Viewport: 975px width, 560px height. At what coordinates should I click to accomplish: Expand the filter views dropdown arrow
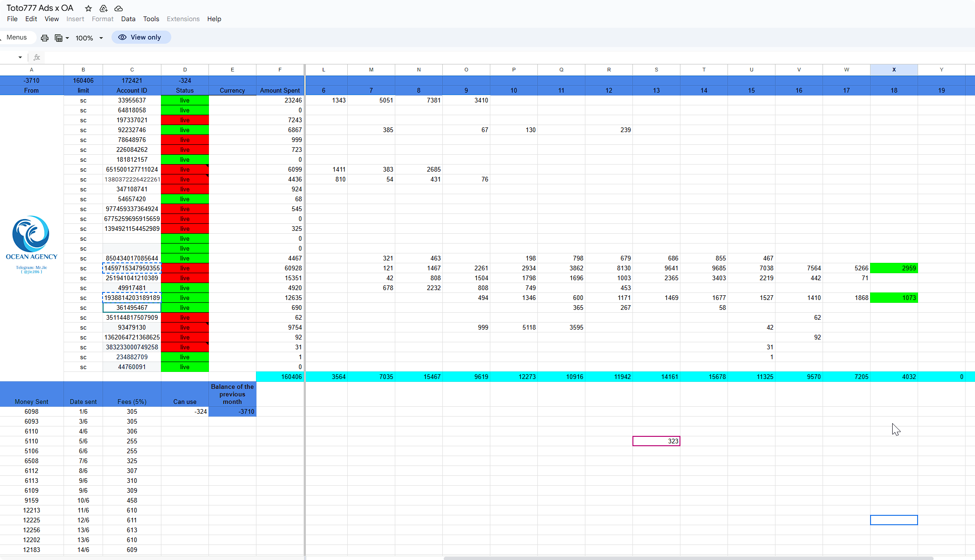pos(67,38)
